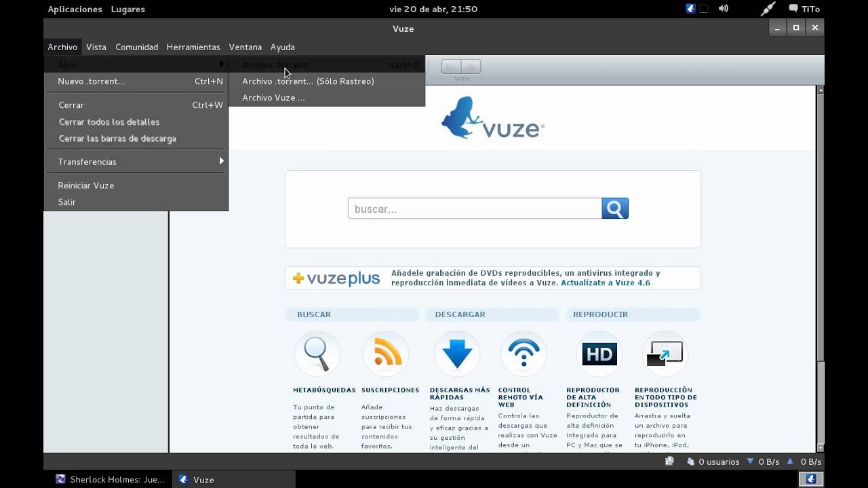Viewport: 868px width, 488px height.
Task: Open the HD Reproductor de alta definición icon
Action: (x=599, y=354)
